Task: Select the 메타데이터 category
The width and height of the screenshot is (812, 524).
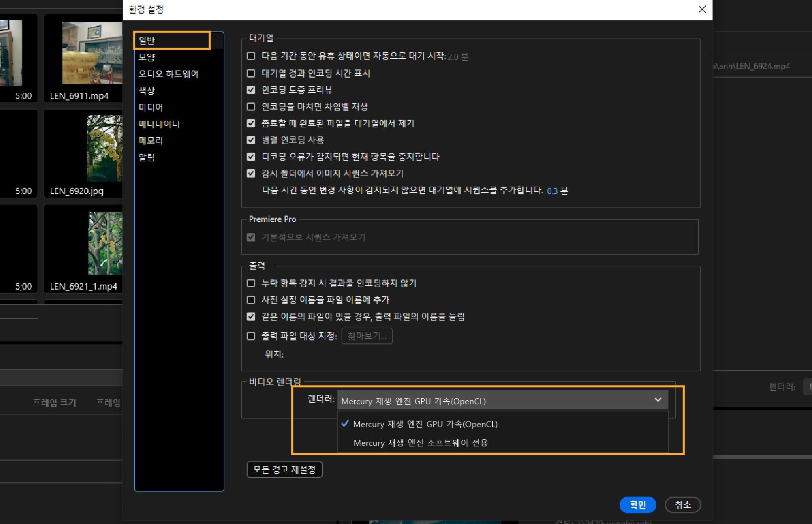Action: 158,124
